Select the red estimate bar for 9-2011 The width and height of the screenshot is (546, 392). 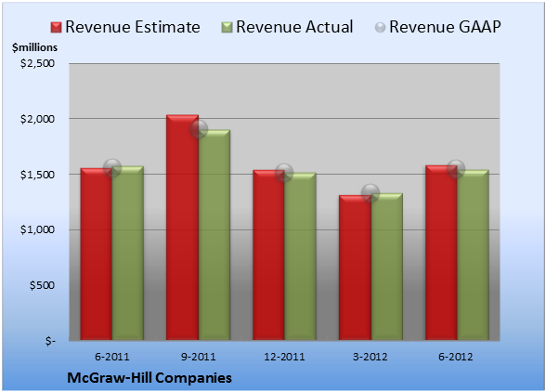point(182,228)
